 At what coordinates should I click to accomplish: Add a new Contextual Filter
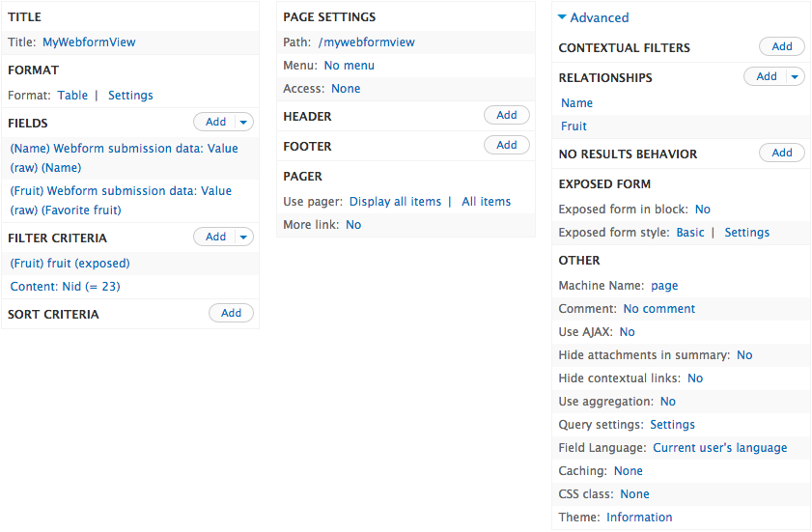tap(782, 46)
